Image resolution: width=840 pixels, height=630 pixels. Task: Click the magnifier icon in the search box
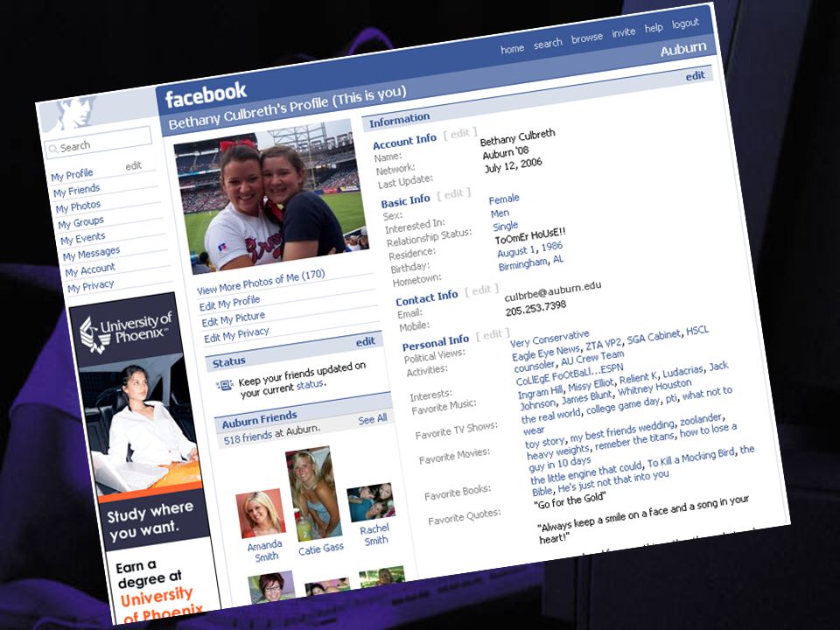coord(52,150)
